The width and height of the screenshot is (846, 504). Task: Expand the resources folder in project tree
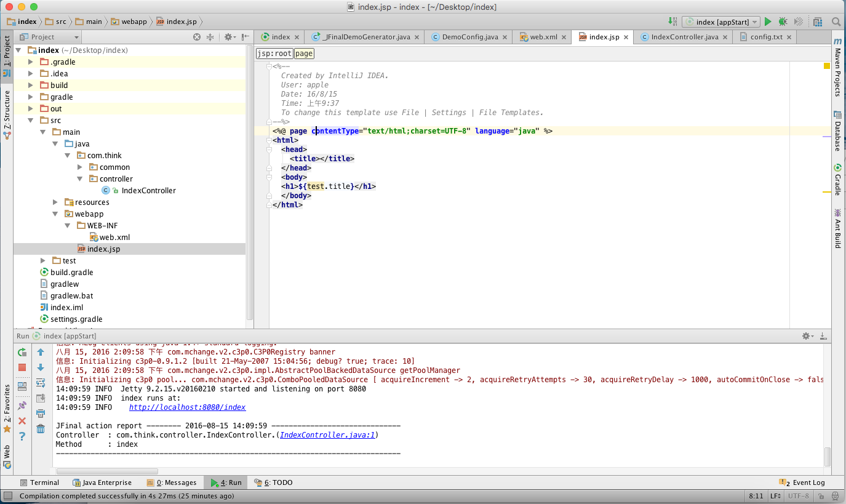pyautogui.click(x=55, y=202)
